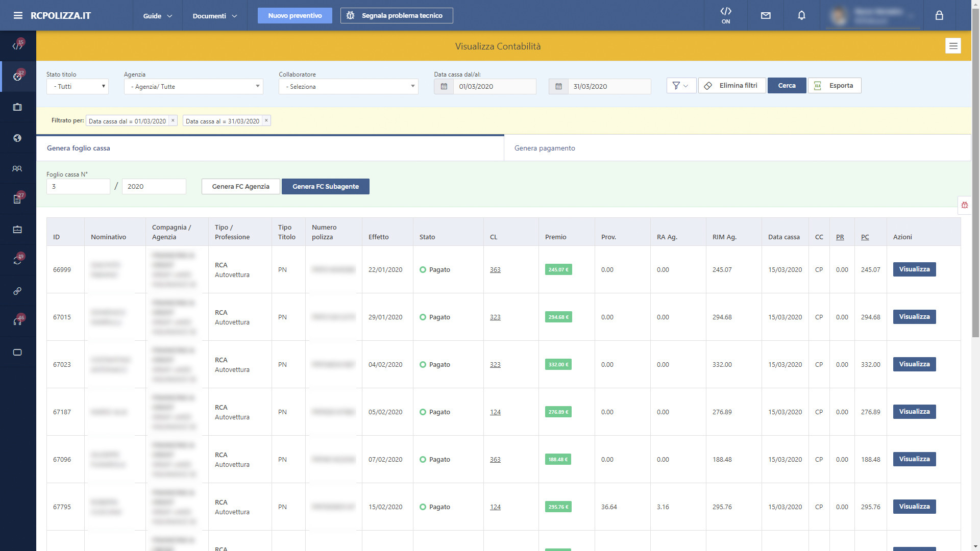Image resolution: width=980 pixels, height=551 pixels.
Task: Open the Agenzia/ Tutte dropdown
Action: pos(193,86)
